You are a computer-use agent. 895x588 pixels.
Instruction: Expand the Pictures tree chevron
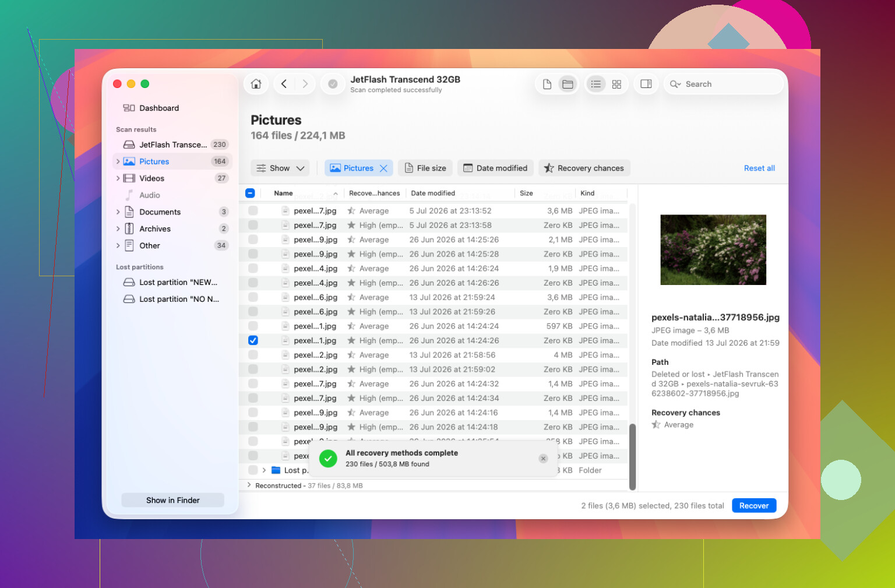pos(118,161)
